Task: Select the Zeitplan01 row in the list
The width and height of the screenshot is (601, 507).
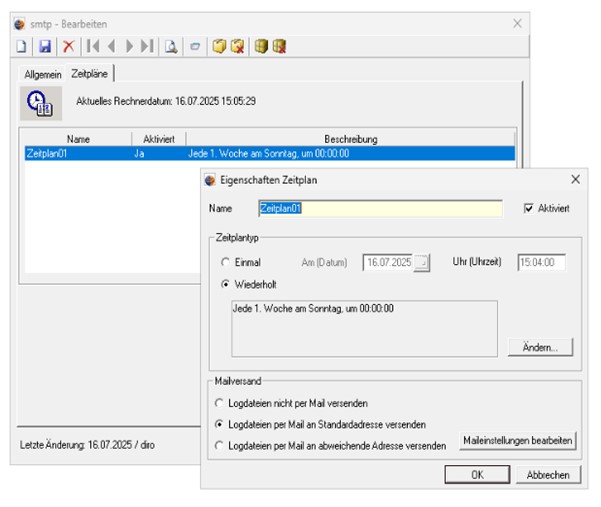Action: [x=270, y=154]
